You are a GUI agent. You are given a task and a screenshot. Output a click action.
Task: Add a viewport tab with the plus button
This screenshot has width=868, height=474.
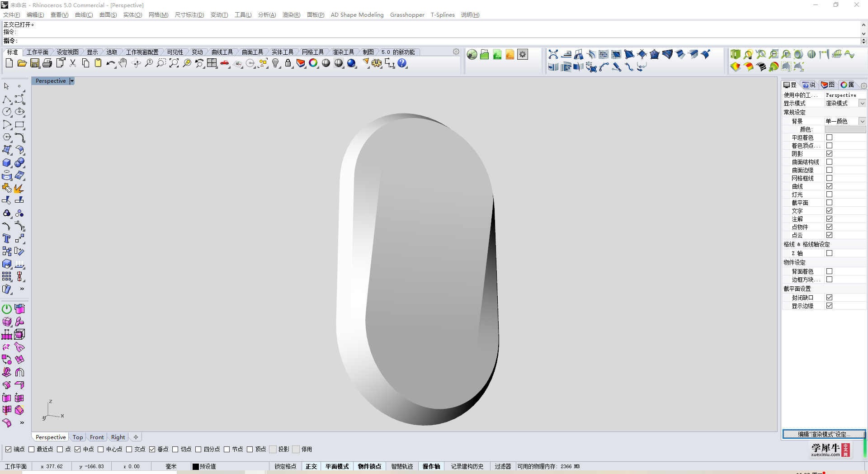(136, 437)
